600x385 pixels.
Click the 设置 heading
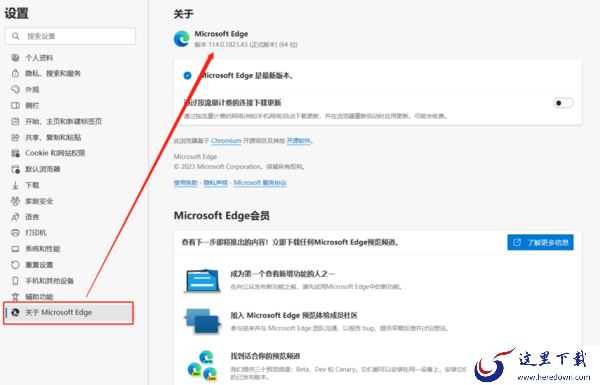click(x=16, y=13)
